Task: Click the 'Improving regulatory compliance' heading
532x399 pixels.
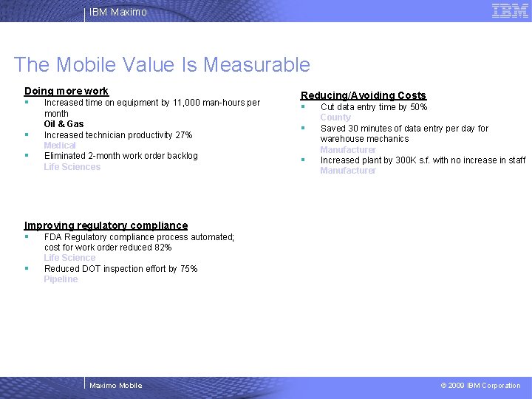Action: point(106,225)
